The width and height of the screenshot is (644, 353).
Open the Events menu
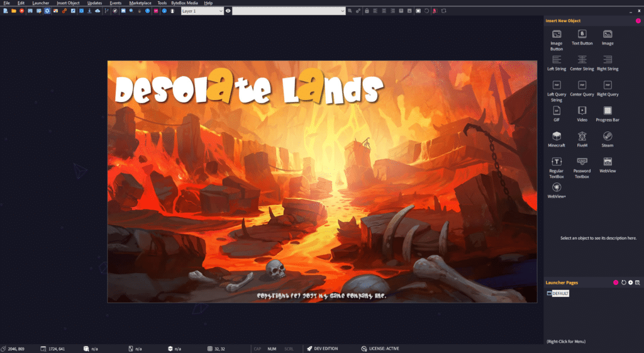click(116, 3)
